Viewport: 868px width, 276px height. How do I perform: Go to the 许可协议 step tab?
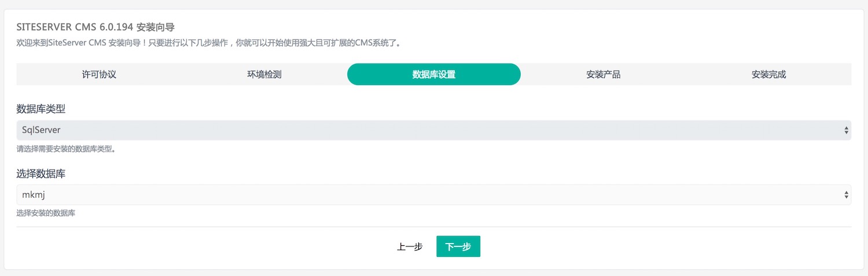pos(99,75)
